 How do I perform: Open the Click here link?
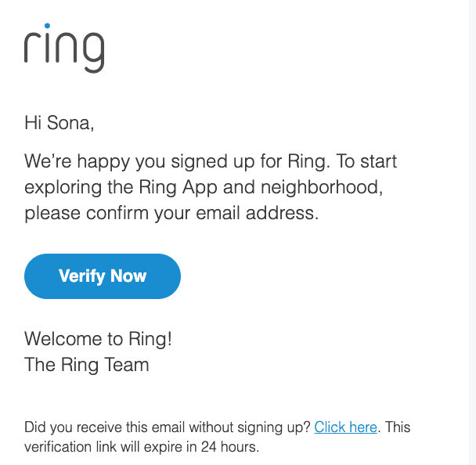pyautogui.click(x=345, y=427)
